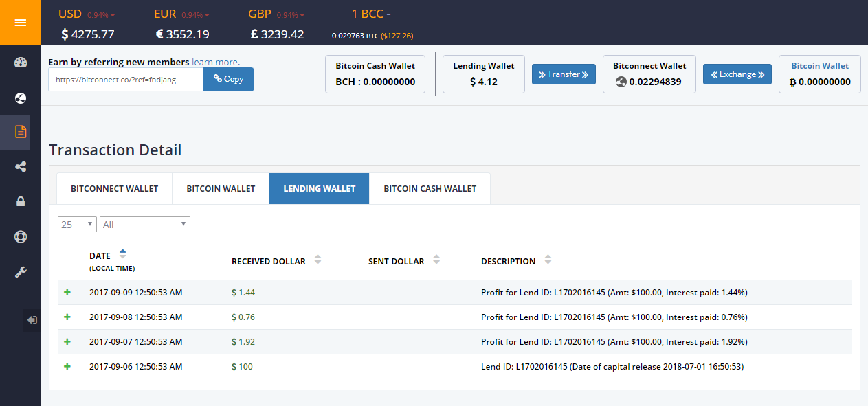
Task: Expand the 2017-09-06 transaction row plus icon
Action: (x=67, y=366)
